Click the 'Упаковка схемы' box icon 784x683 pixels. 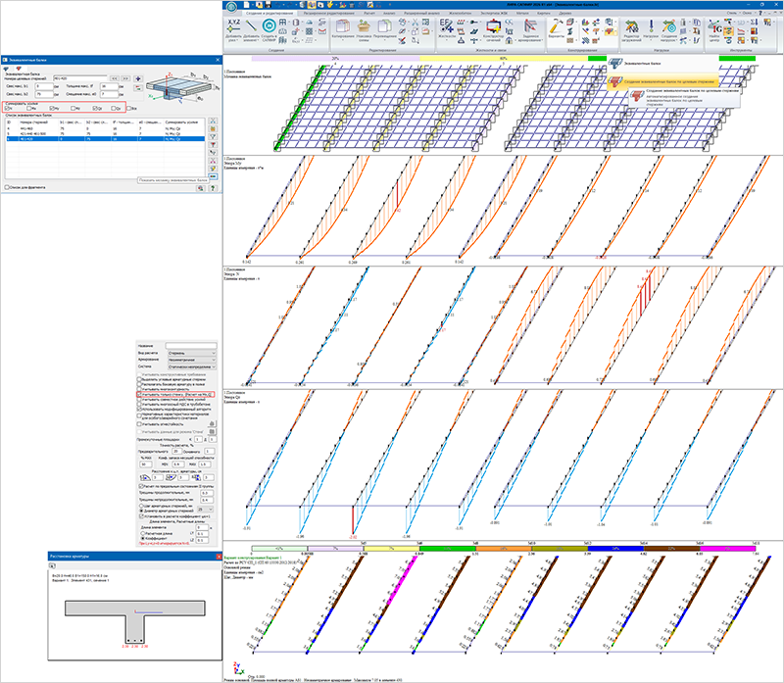tap(364, 28)
